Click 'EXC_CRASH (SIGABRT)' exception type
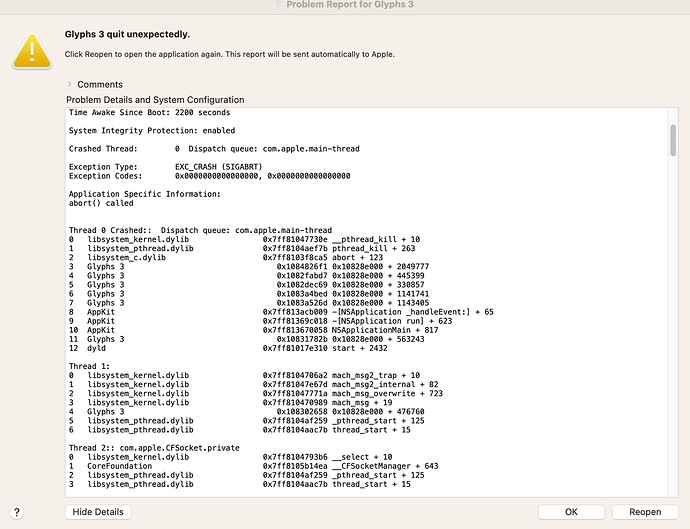The width and height of the screenshot is (690, 529). click(218, 167)
